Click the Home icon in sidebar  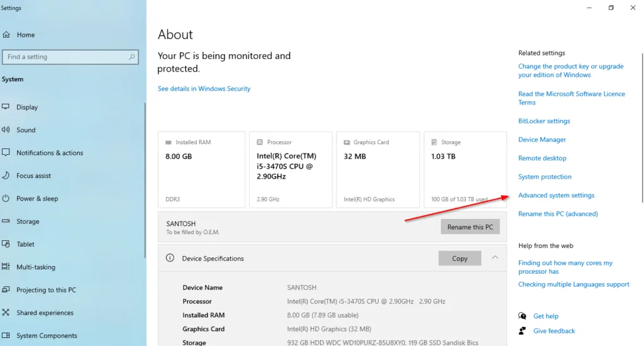(6, 35)
